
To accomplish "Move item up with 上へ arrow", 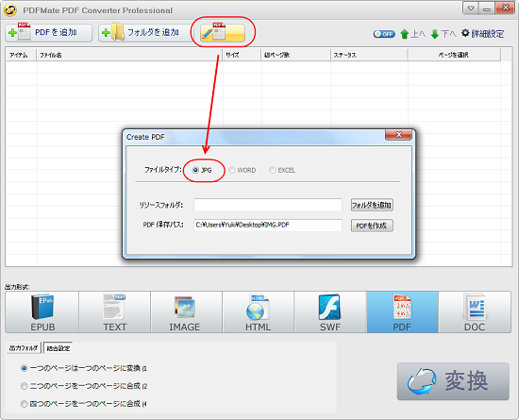I will pos(412,34).
